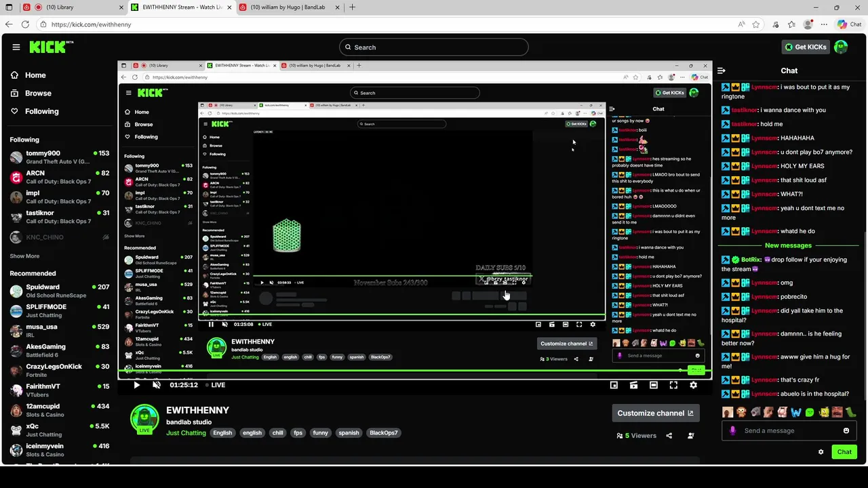Open Edge favorites list icon
This screenshot has height=488, width=868.
791,24
